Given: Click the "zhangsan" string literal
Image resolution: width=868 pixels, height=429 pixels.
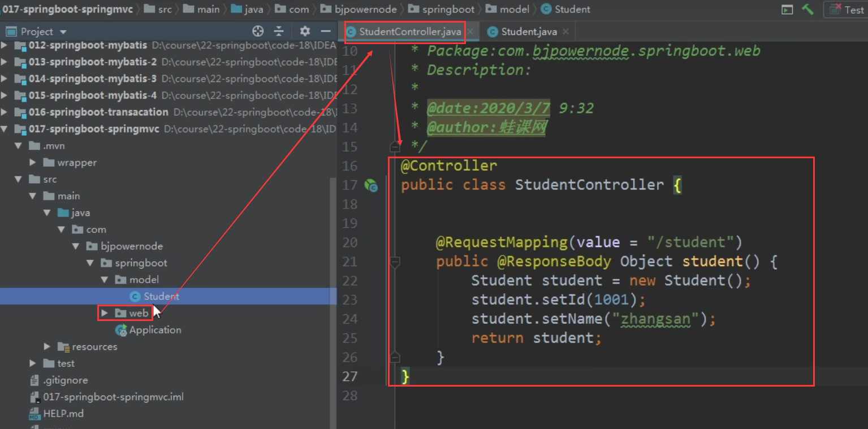Looking at the screenshot, I should [x=656, y=319].
